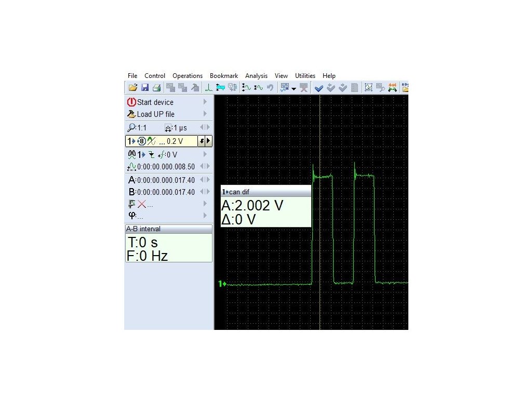Click the vertical compress waveform icon

[258, 87]
